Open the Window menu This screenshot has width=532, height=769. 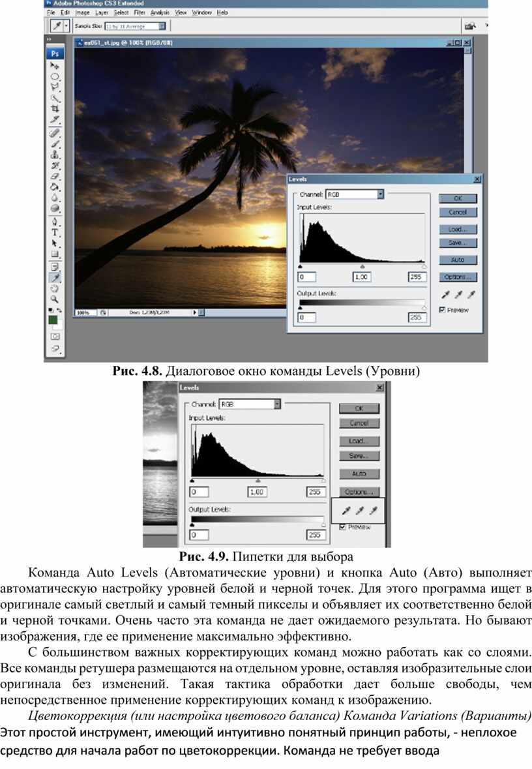(x=201, y=13)
